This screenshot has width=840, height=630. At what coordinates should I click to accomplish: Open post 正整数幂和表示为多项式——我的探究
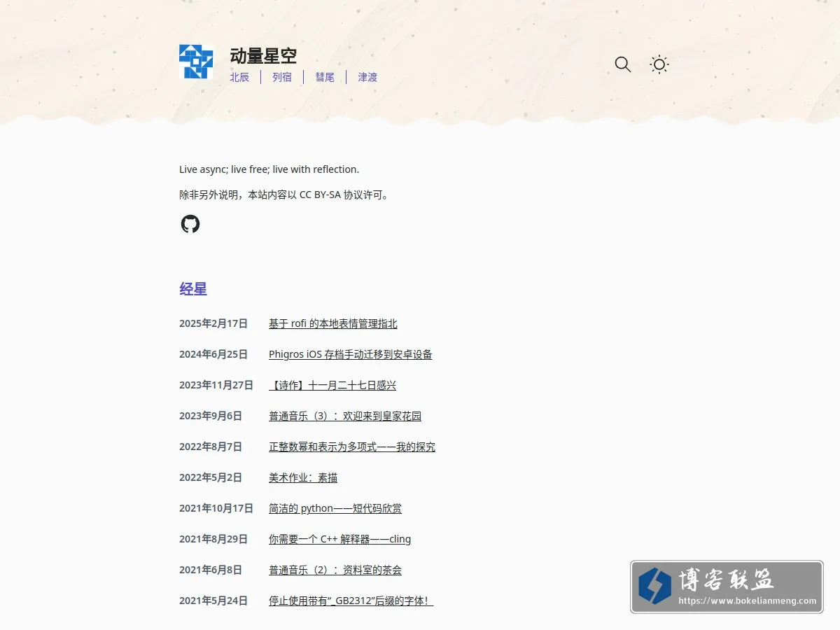[x=352, y=447]
